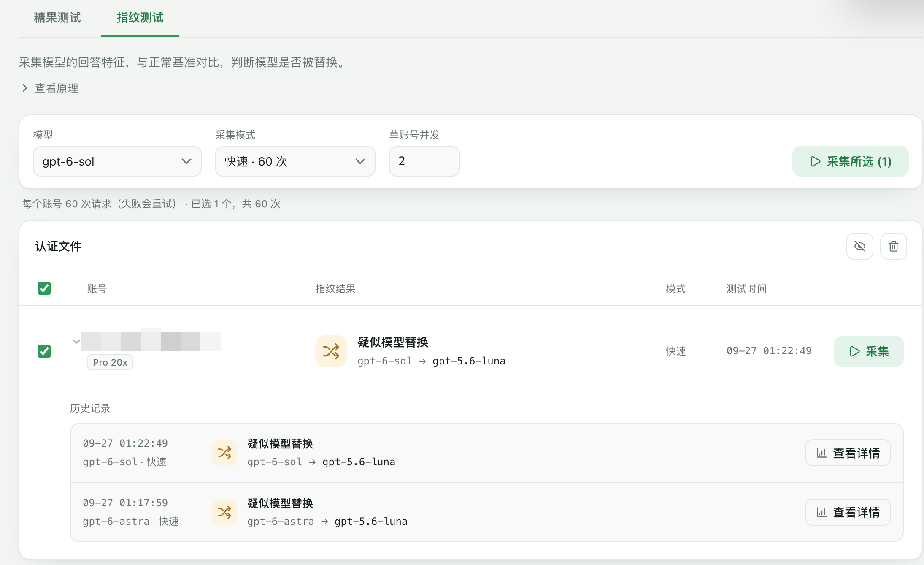Image resolution: width=924 pixels, height=565 pixels.
Task: Uncheck the Pro 20x account checkbox
Action: pos(44,351)
